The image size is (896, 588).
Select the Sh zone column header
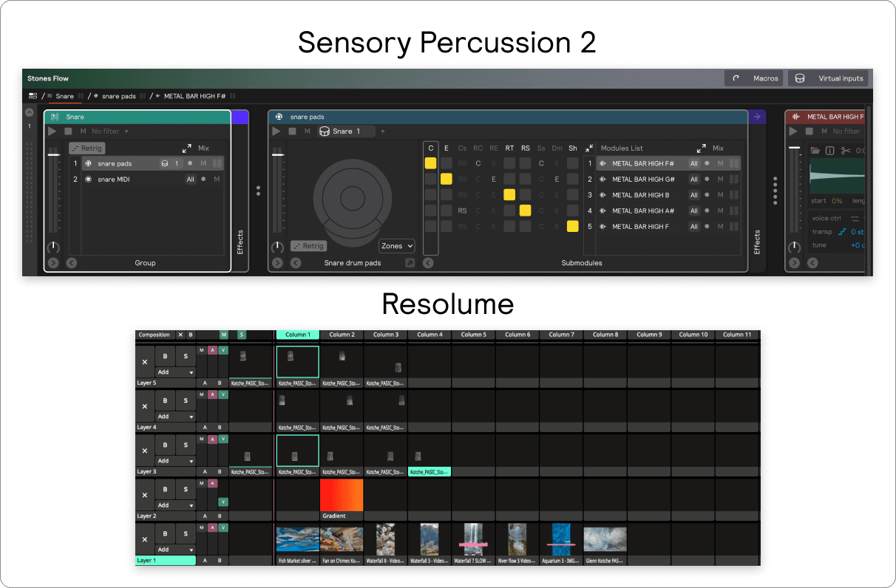[x=573, y=148]
